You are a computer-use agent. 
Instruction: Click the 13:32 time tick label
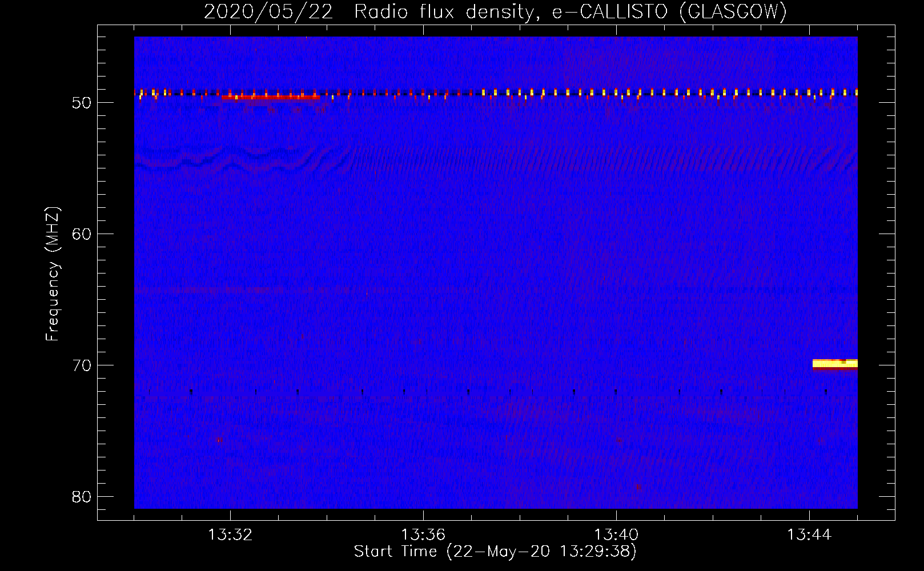point(230,535)
